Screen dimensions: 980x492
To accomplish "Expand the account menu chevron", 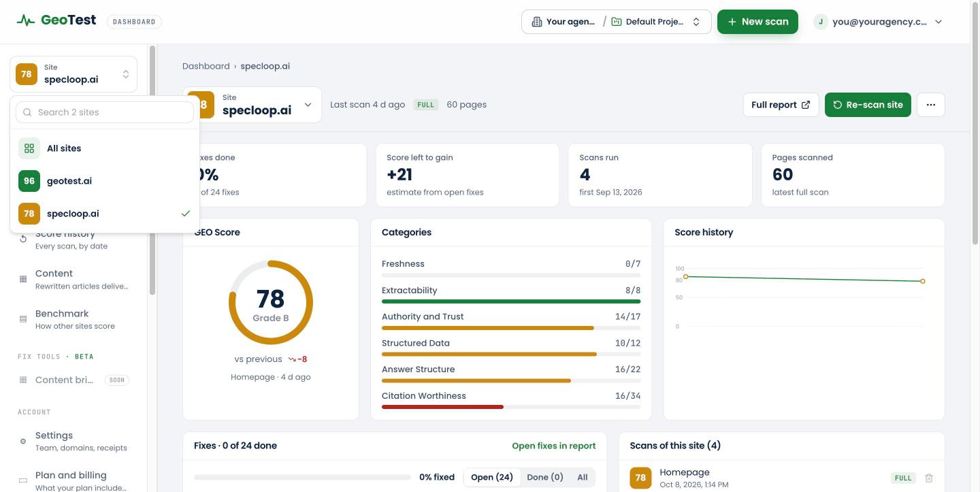I will 938,22.
